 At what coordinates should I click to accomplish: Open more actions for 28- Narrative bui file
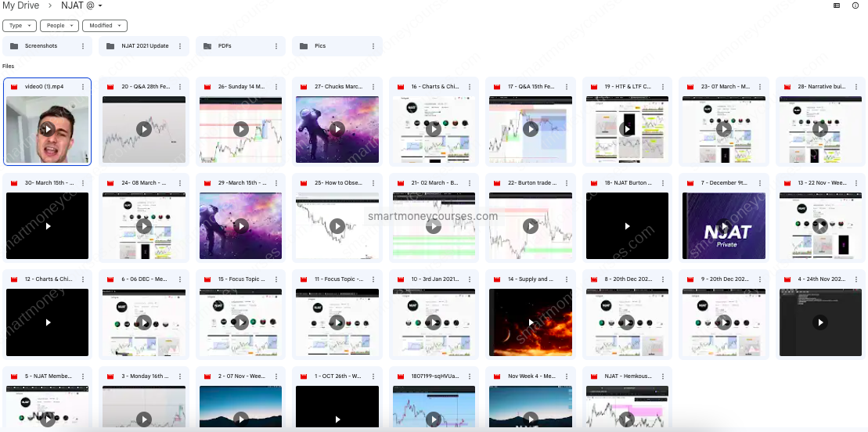pos(854,87)
